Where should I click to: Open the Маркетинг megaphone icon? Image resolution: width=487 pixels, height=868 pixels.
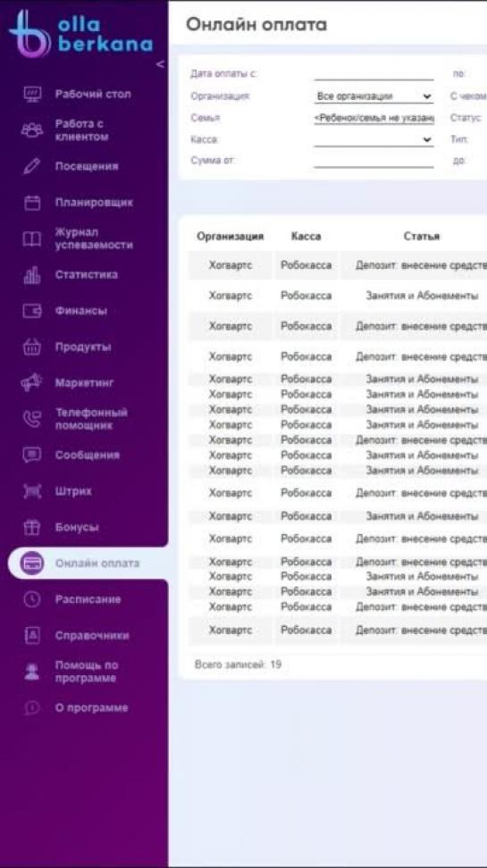pos(29,383)
